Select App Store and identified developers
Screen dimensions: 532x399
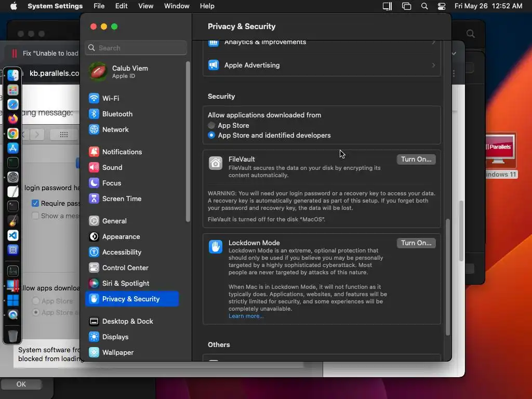coord(211,136)
